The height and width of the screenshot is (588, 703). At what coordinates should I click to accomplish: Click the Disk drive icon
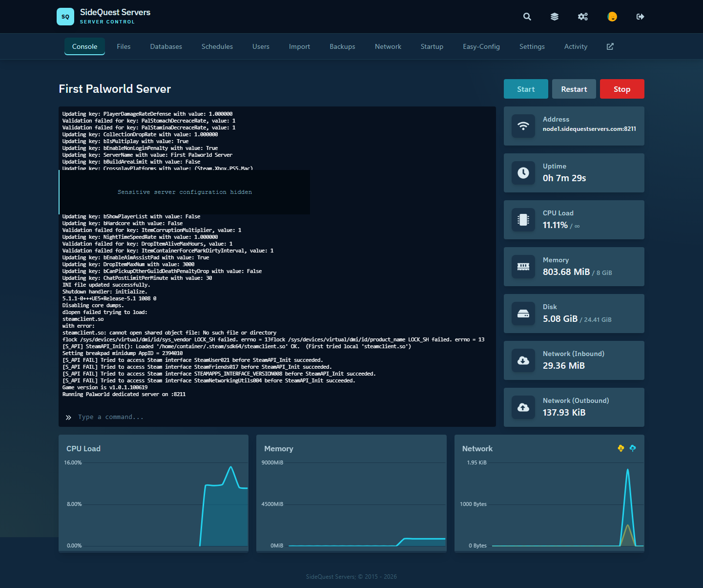click(523, 314)
